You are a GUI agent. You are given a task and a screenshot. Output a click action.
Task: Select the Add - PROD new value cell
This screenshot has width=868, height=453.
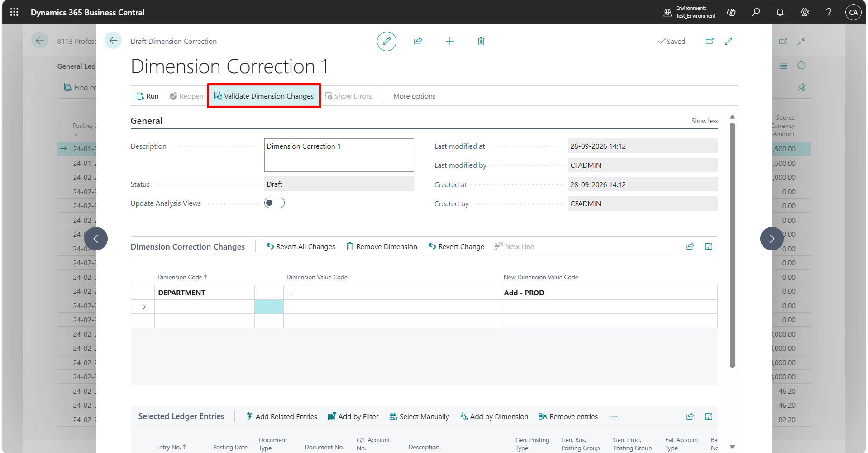(x=609, y=293)
